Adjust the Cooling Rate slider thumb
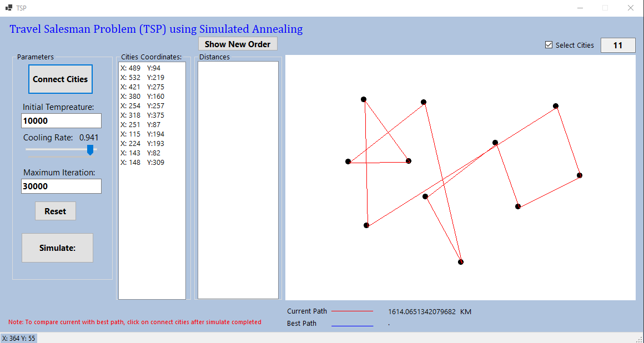The image size is (644, 343). [90, 150]
